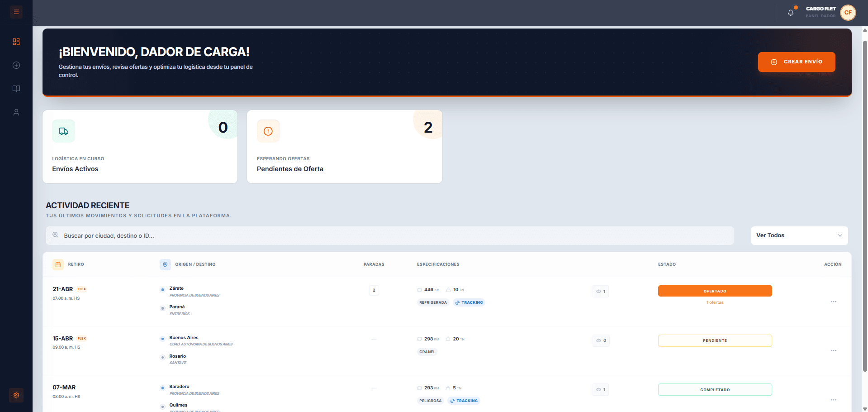Image resolution: width=868 pixels, height=412 pixels.
Task: Open the dashboard grid icon in sidebar
Action: [16, 42]
